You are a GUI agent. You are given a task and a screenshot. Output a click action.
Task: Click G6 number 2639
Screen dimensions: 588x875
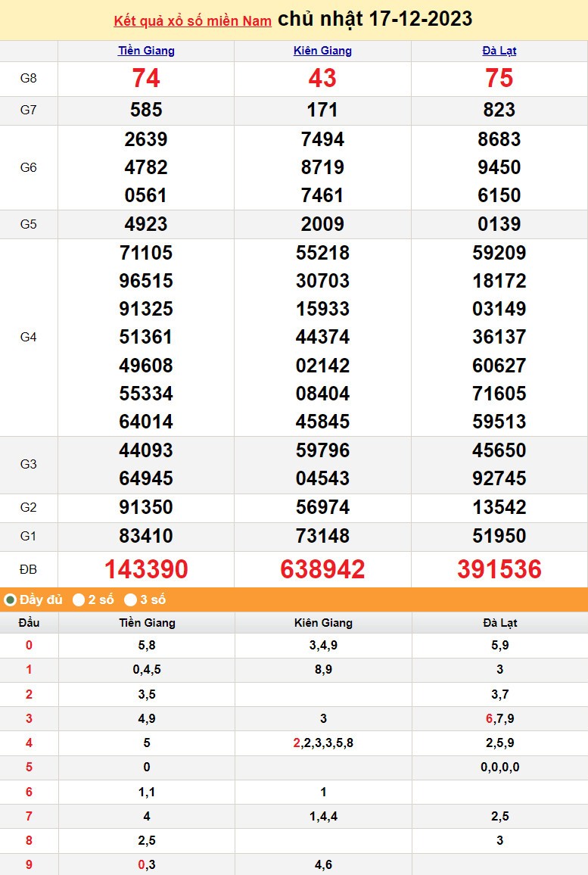[x=146, y=139]
